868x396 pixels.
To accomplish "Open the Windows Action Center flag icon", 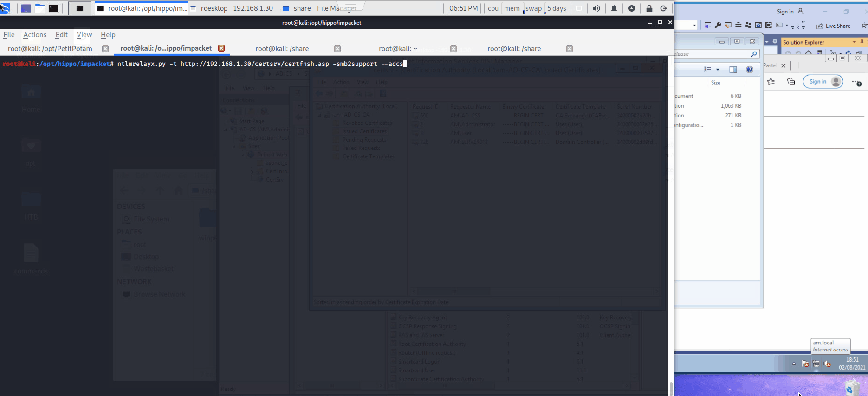I will [805, 364].
